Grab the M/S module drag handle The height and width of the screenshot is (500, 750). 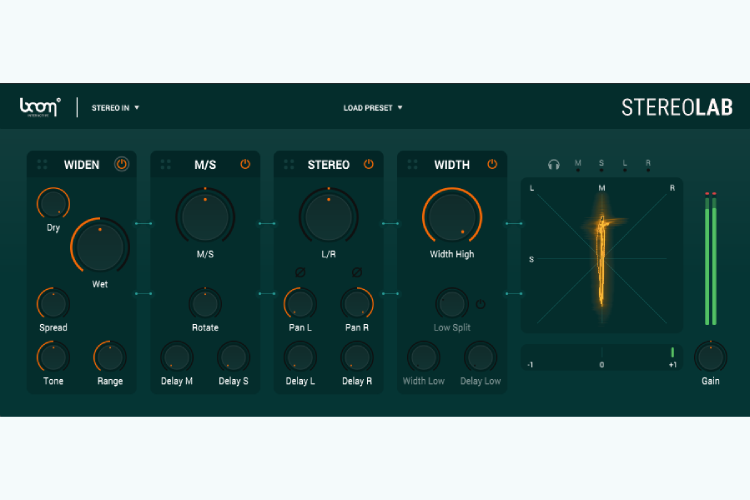pos(166,165)
